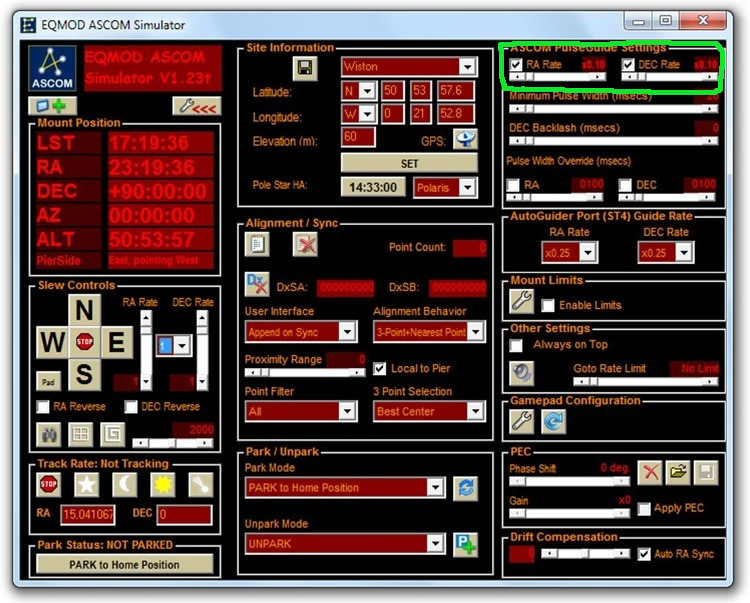Click the unpark P plus icon
The image size is (750, 603).
coord(465,545)
